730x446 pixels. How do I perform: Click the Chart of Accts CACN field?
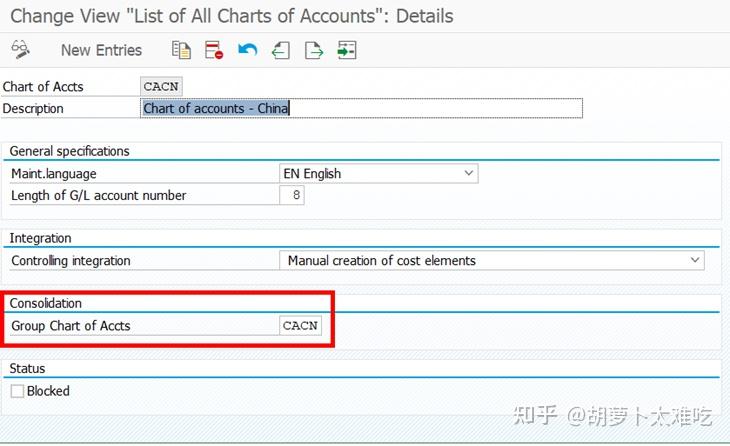coord(161,87)
